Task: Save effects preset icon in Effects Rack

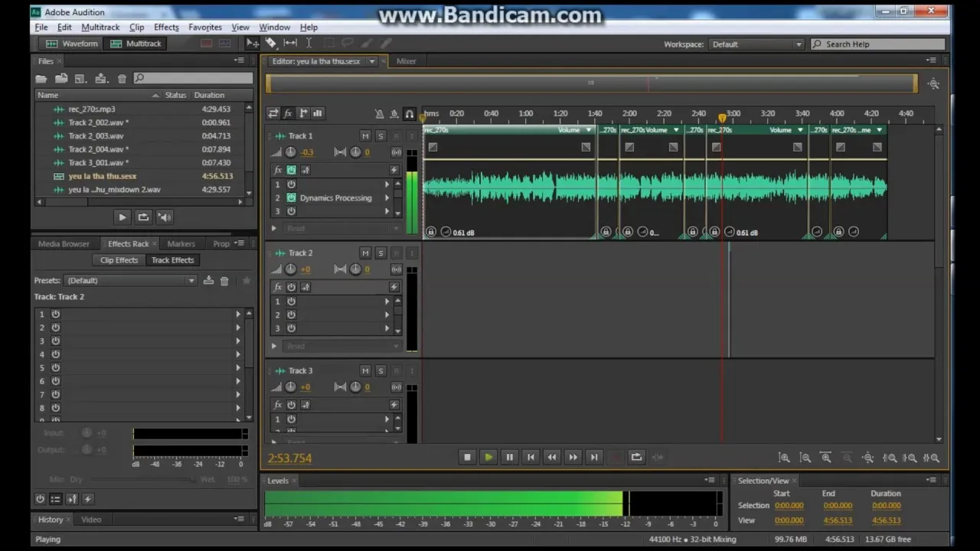Action: click(208, 281)
